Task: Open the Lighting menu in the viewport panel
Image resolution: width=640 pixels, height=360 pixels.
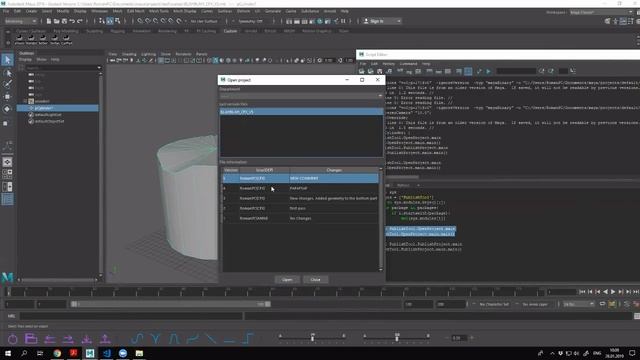Action: click(148, 54)
